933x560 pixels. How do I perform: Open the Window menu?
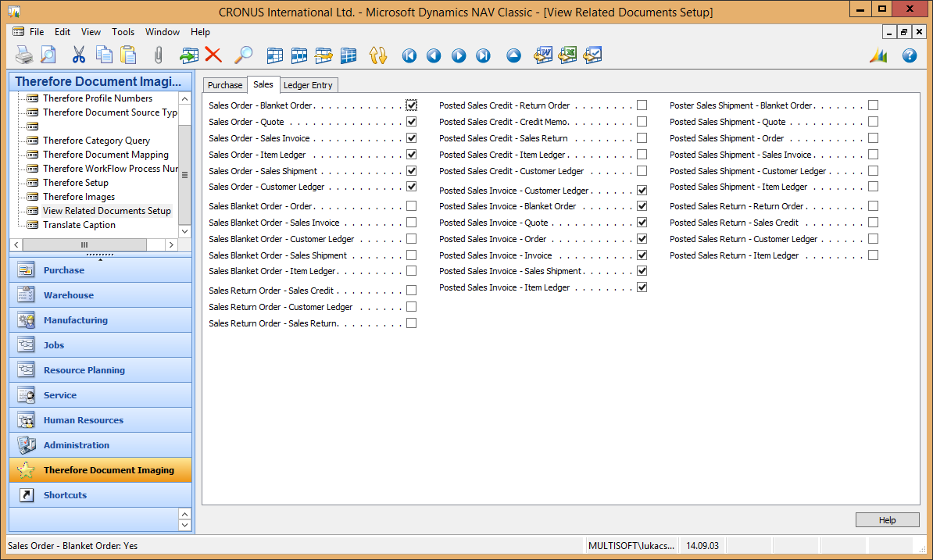pos(163,32)
